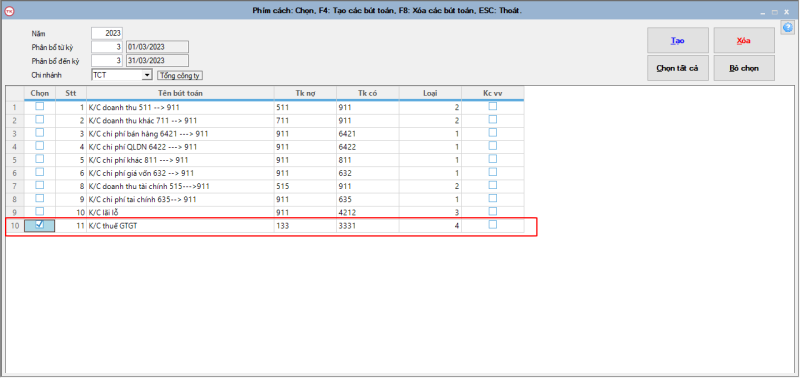Image resolution: width=800 pixels, height=378 pixels.
Task: Select 'K/C doanh thu tài chính 515' entry
Action: [x=149, y=186]
